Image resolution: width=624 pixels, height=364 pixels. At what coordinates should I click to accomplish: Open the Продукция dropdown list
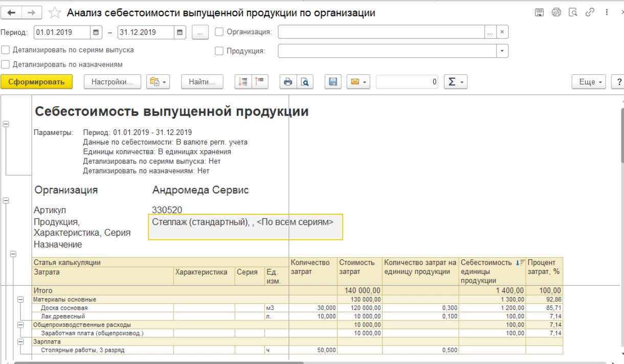tap(502, 51)
